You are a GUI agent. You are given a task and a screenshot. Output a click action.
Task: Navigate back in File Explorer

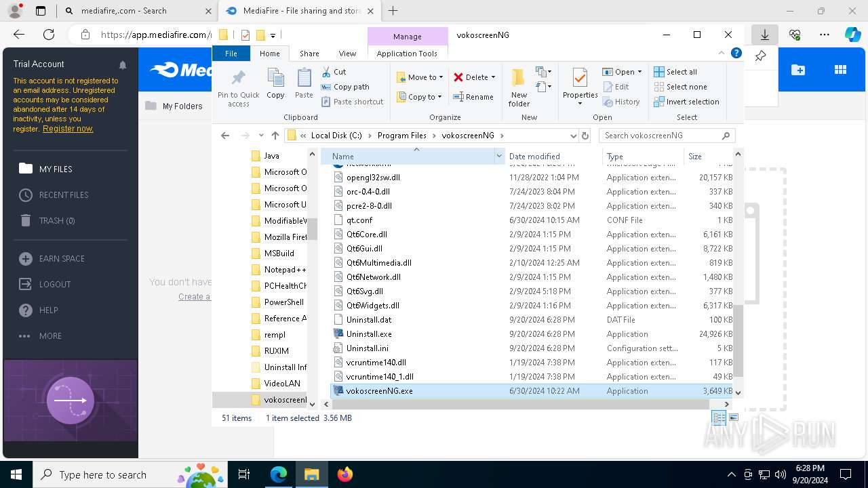pyautogui.click(x=225, y=136)
